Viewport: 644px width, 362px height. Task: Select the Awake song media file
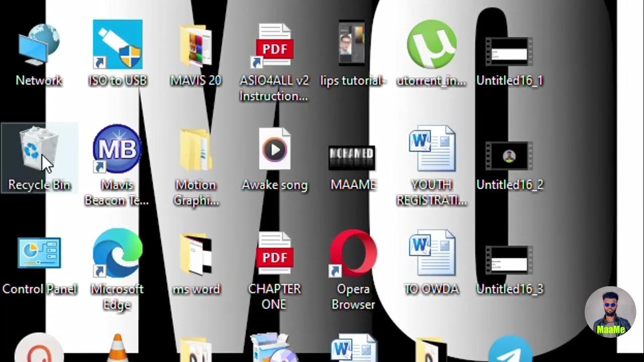[x=274, y=149]
